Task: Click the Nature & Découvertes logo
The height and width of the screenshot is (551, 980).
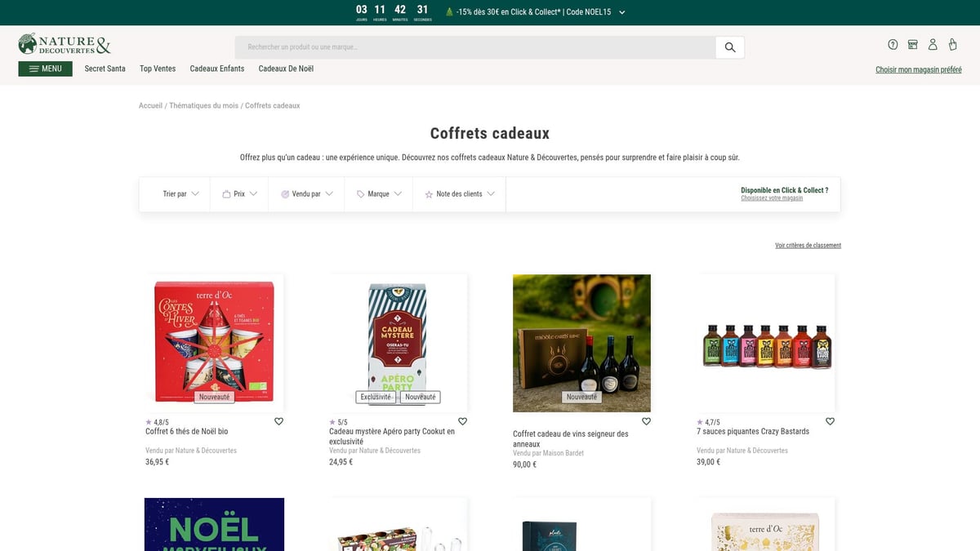Action: pyautogui.click(x=65, y=43)
